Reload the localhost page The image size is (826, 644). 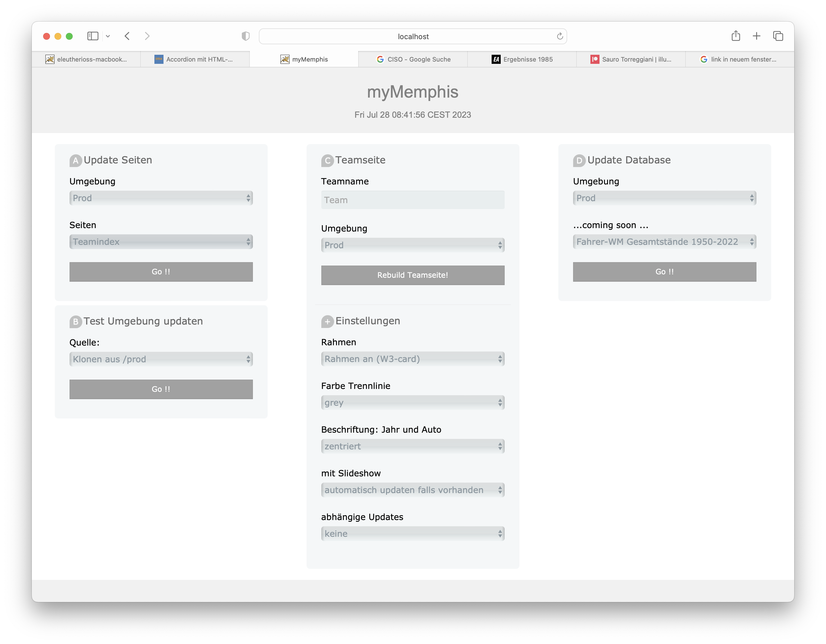click(560, 36)
